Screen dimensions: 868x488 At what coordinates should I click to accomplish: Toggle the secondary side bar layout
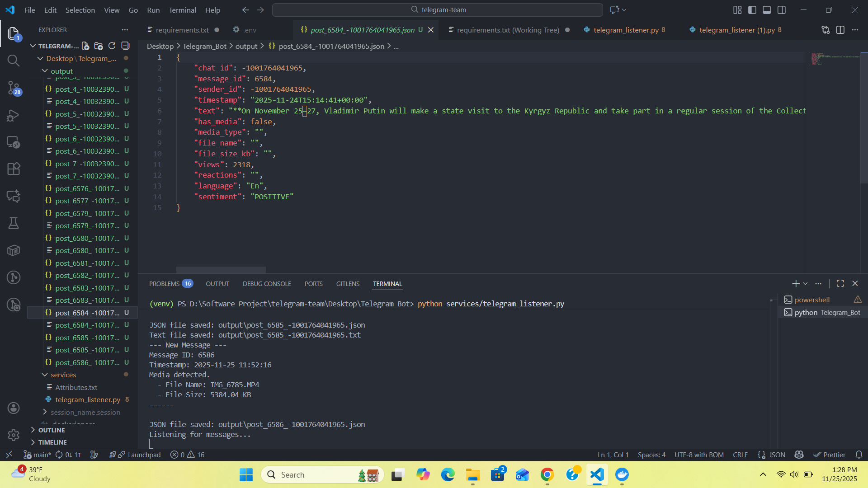point(782,10)
